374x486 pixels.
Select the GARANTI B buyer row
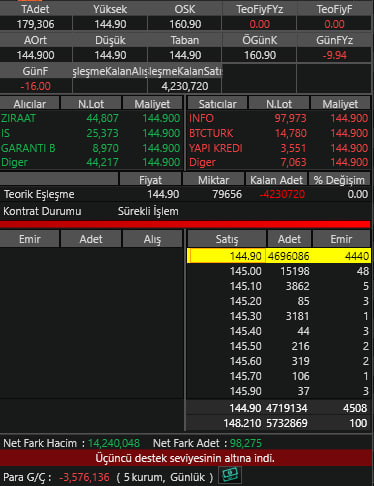click(91, 148)
